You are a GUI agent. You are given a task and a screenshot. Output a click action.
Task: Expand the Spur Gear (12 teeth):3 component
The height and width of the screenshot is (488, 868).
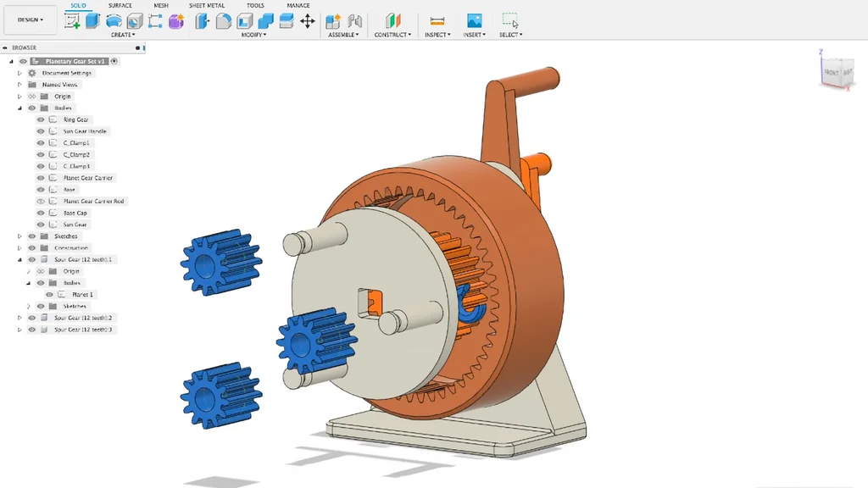point(20,330)
